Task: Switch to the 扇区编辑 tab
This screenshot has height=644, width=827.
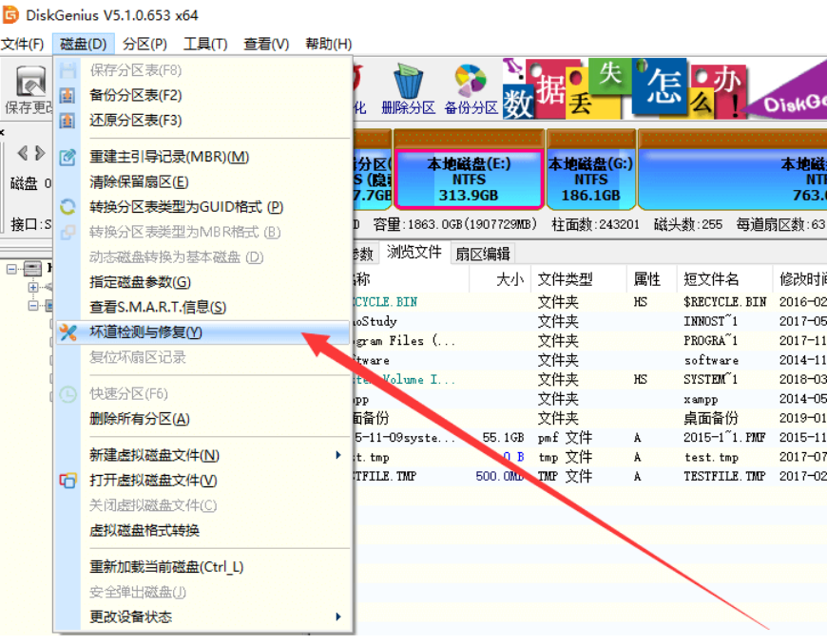Action: click(x=482, y=254)
